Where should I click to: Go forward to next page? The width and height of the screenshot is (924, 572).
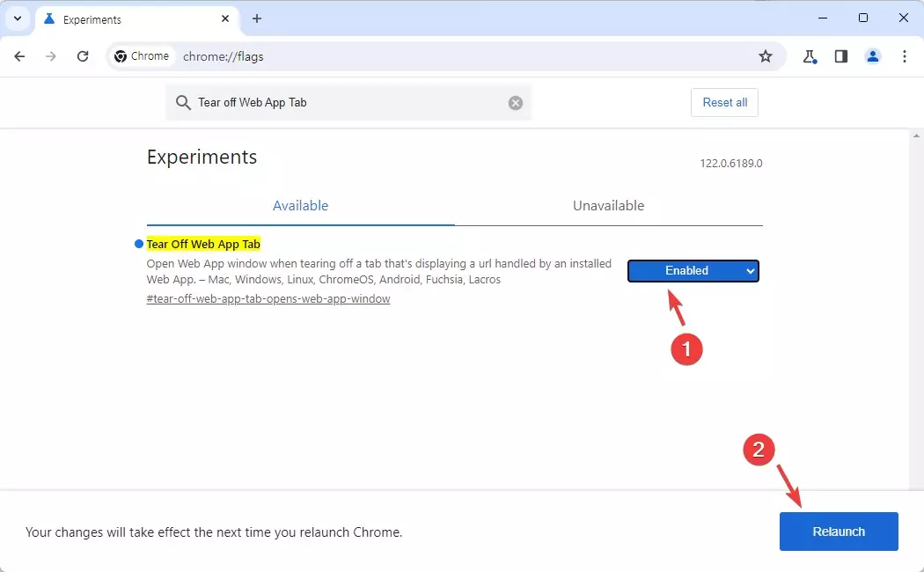pos(51,56)
